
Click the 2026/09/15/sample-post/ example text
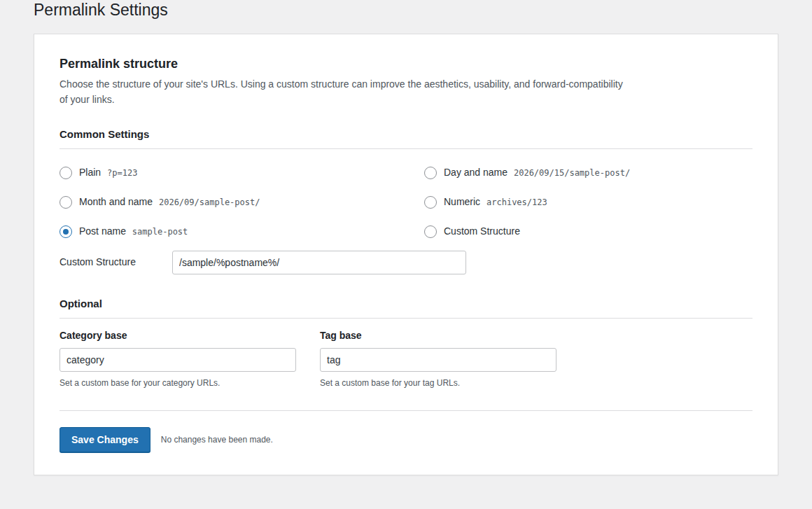point(572,173)
